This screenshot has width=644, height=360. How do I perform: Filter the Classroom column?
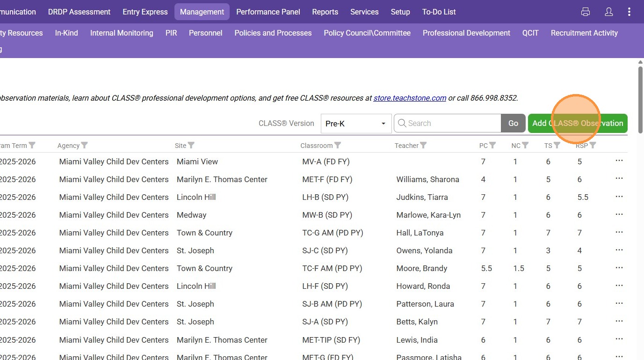click(x=338, y=146)
